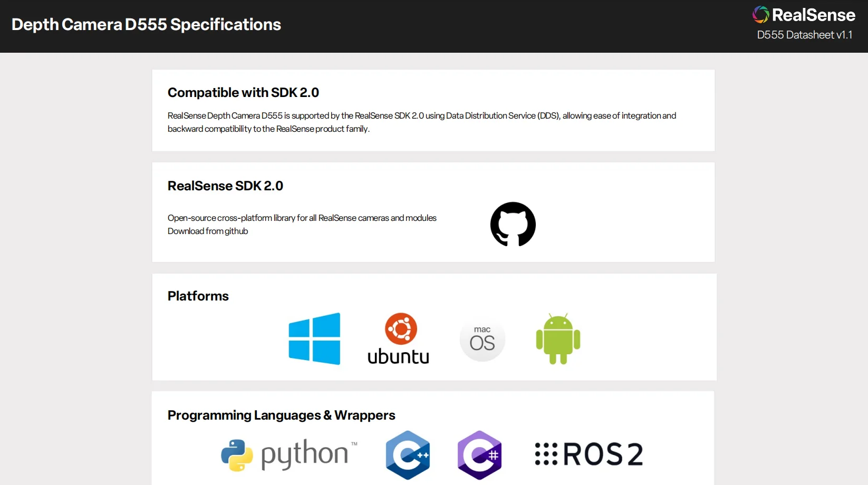Image resolution: width=868 pixels, height=485 pixels.
Task: Click the Ubuntu platform logo
Action: pos(399,339)
